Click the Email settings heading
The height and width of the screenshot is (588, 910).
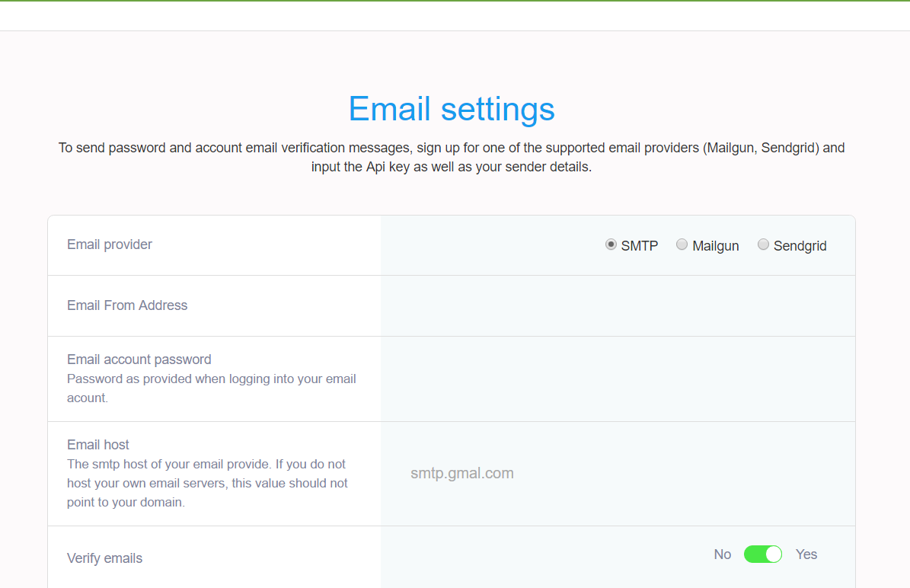(452, 109)
